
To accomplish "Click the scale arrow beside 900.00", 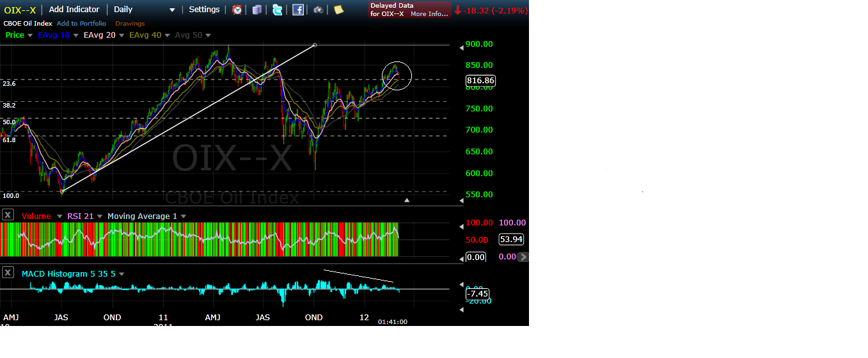I will click(462, 47).
